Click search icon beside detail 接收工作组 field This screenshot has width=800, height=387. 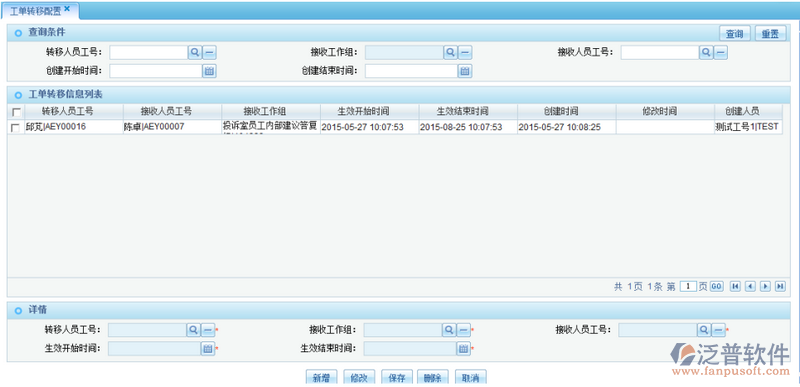(x=448, y=330)
